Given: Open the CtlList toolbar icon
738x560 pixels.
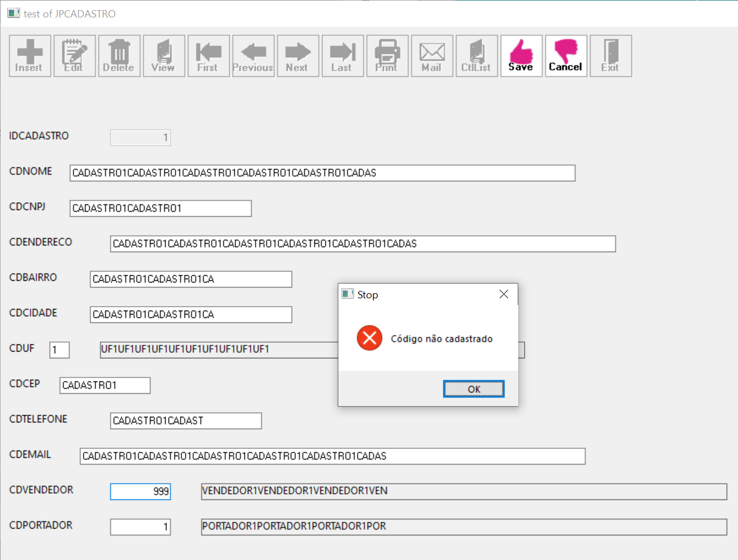Looking at the screenshot, I should 477,56.
